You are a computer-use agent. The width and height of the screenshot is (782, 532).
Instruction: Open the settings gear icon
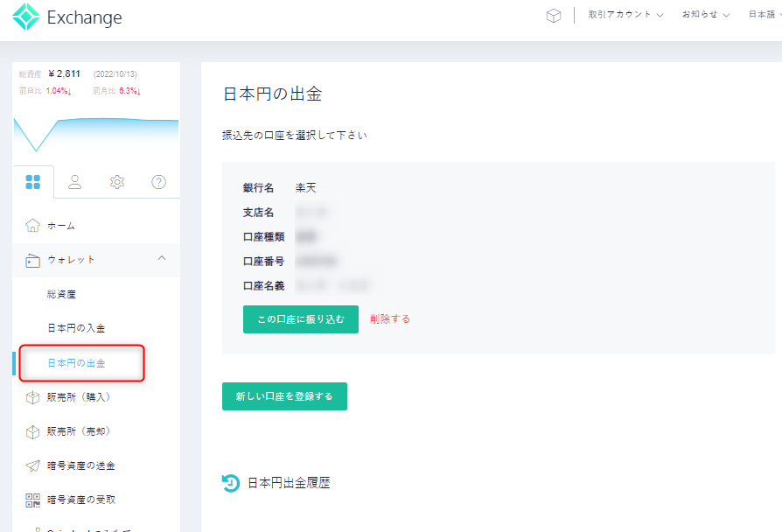(115, 182)
